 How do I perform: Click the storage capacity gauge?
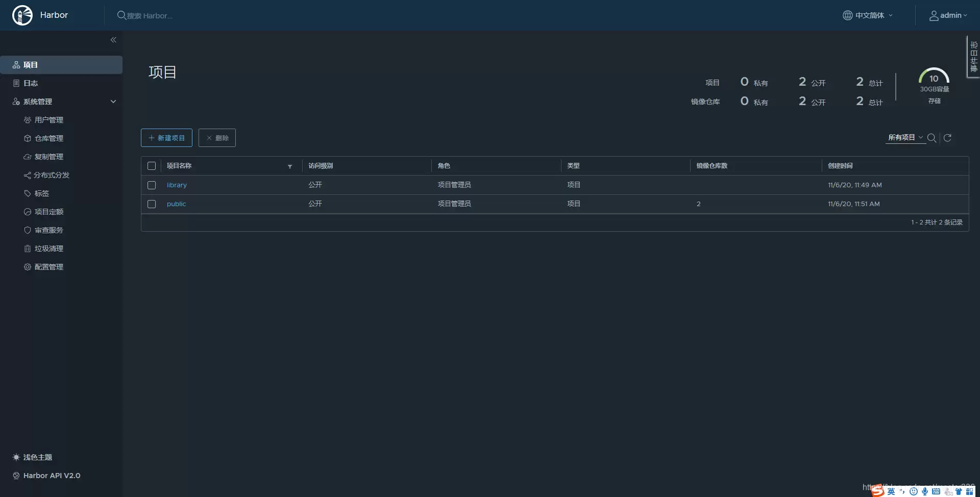pyautogui.click(x=934, y=76)
